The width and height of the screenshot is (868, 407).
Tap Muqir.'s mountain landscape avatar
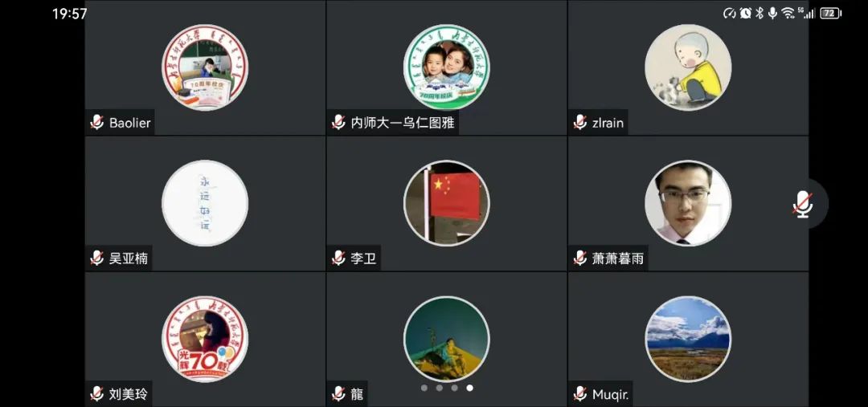pyautogui.click(x=688, y=339)
